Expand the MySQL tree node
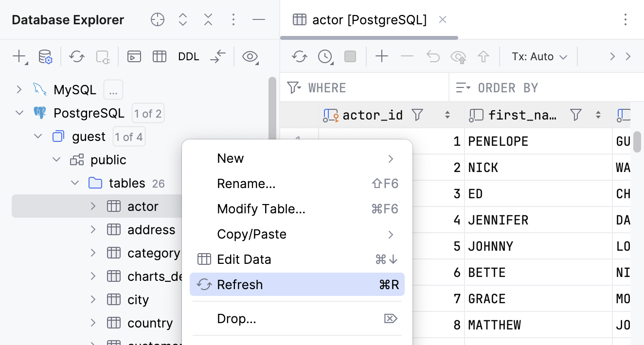Image resolution: width=644 pixels, height=345 pixels. (18, 89)
